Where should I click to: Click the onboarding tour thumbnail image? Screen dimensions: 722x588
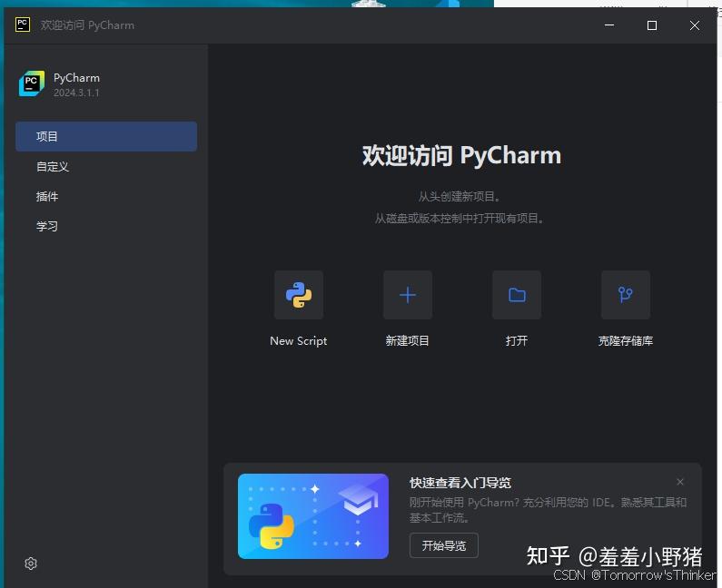tap(313, 516)
